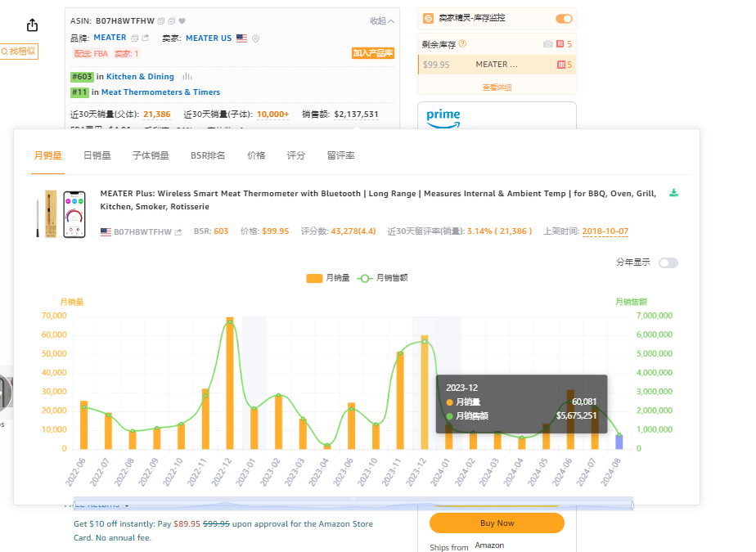Screen dimensions: 756x552
Task: Click the 2024-06 sales bar
Action: pyautogui.click(x=570, y=420)
